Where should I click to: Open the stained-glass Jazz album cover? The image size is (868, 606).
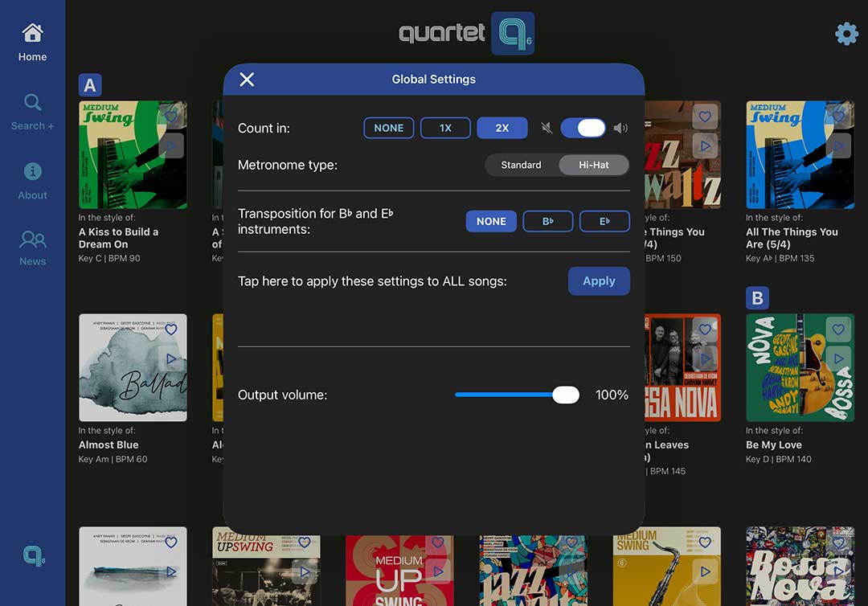[533, 571]
